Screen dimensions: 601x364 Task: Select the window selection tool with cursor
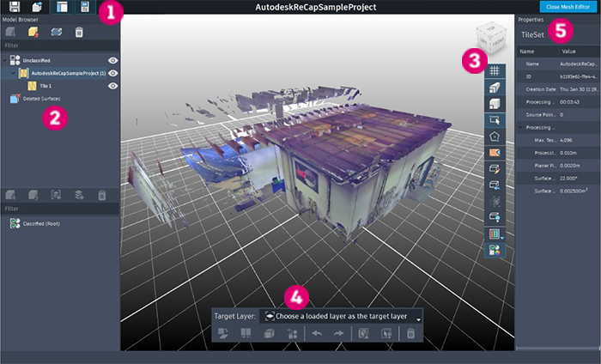click(495, 120)
